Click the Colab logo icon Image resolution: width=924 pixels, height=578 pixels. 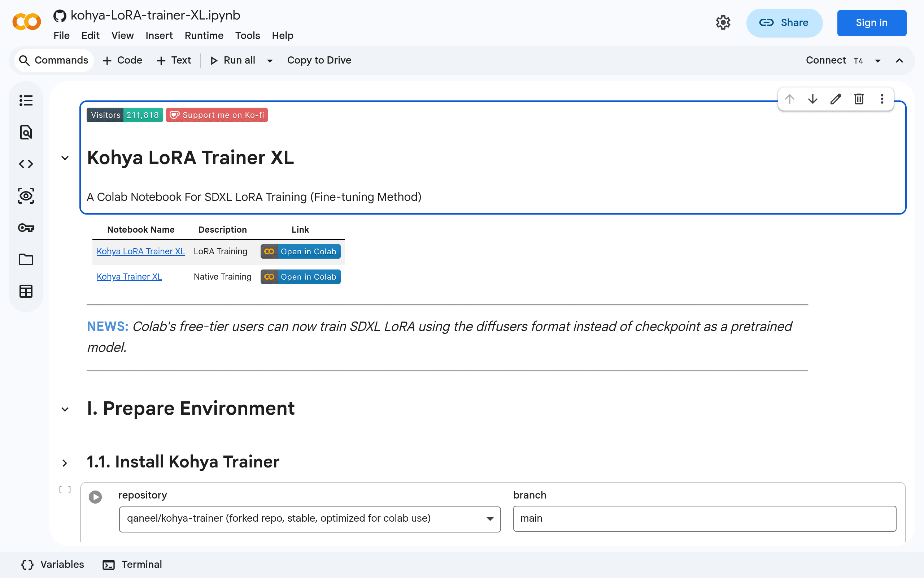pyautogui.click(x=27, y=22)
